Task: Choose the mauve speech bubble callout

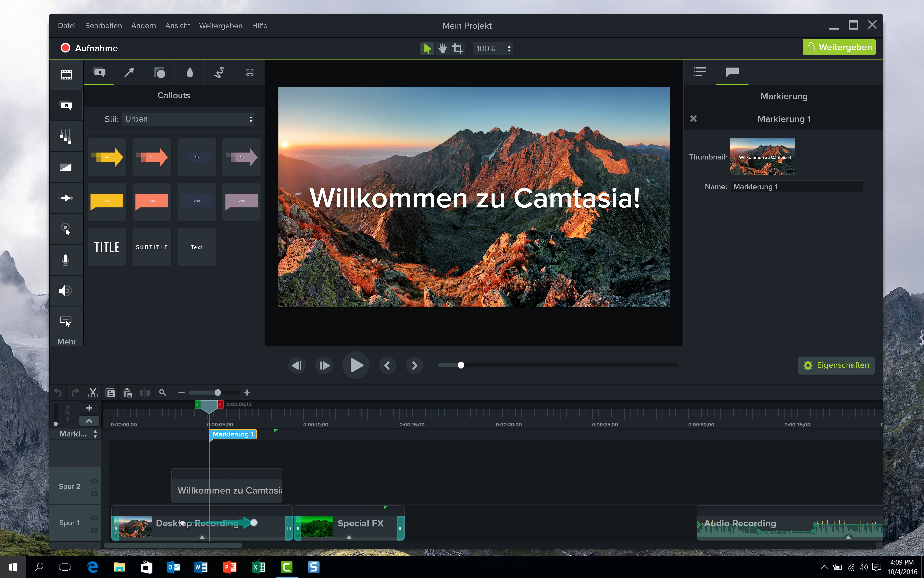Action: pos(242,202)
